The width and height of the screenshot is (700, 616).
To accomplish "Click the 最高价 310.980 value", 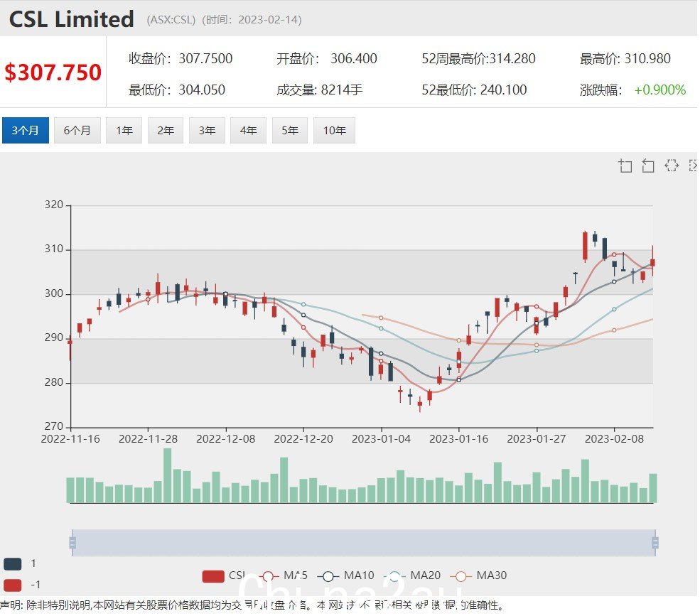I will click(647, 58).
